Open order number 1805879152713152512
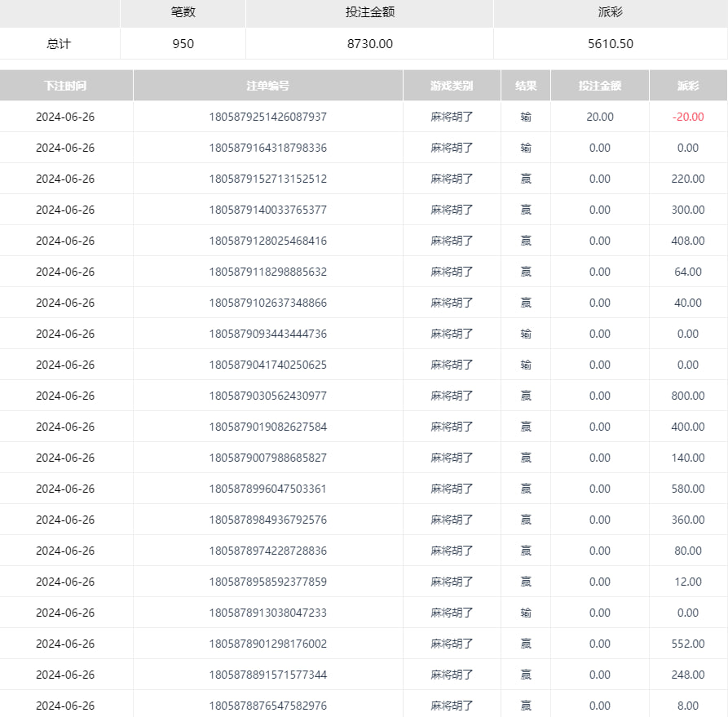 (x=267, y=179)
